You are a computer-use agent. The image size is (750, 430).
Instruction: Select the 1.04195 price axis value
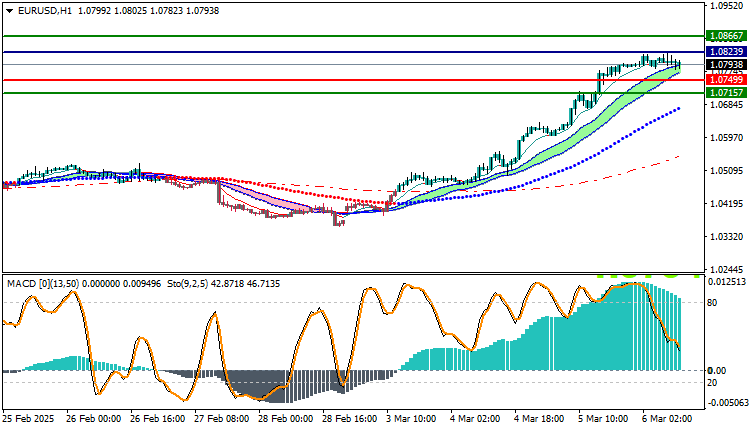[x=727, y=204]
